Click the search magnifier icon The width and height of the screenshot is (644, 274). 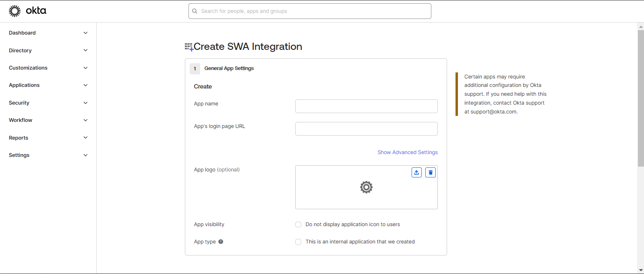[x=195, y=11]
